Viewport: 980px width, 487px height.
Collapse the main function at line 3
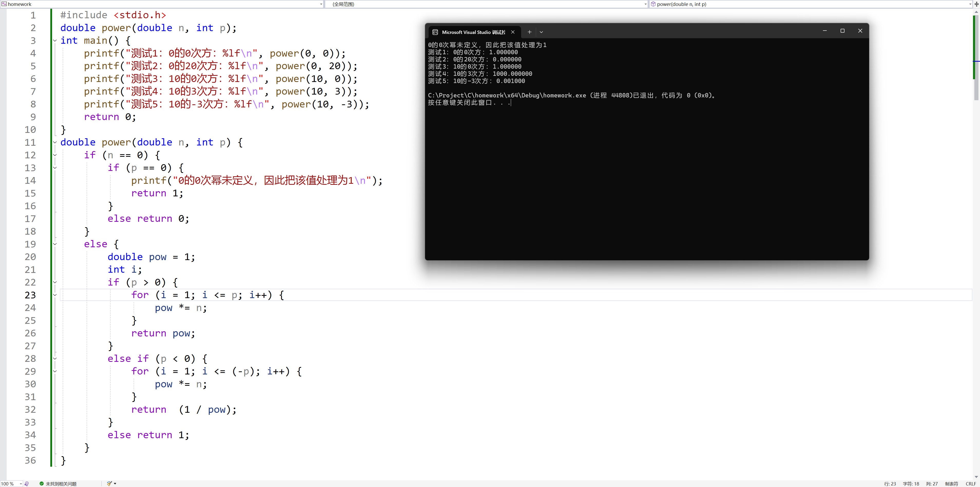[55, 40]
